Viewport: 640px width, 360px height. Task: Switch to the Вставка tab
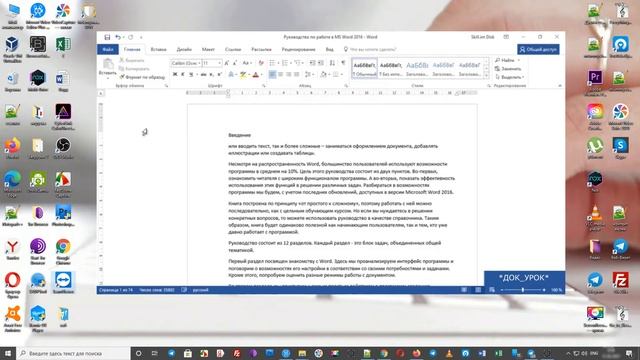[x=158, y=49]
